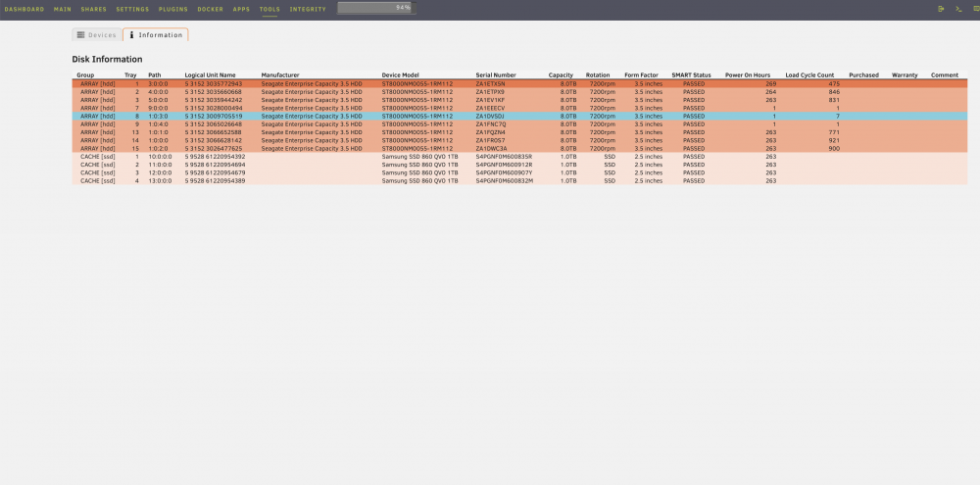Click the Information tab info icon
Viewport: 980px width, 485px height.
point(131,35)
